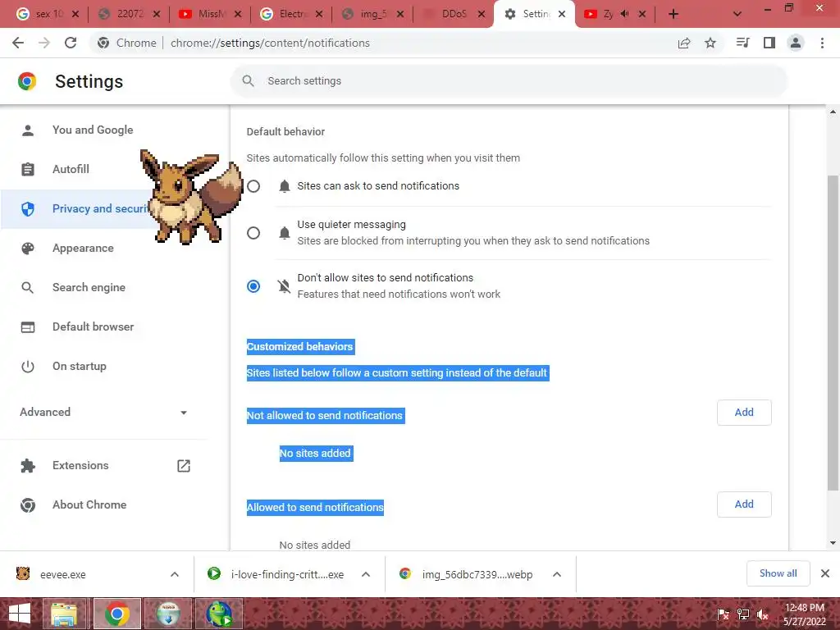
Task: Open the Search engine settings section
Action: point(89,288)
